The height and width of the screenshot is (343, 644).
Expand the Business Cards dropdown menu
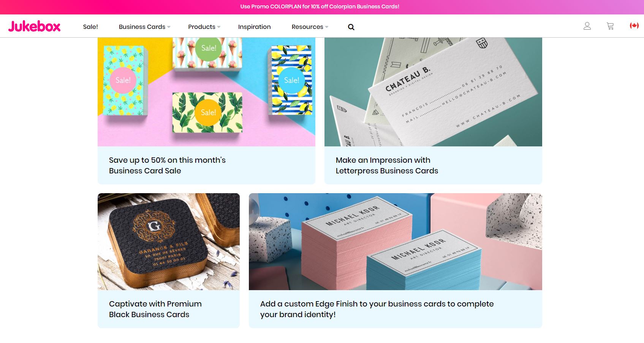pyautogui.click(x=144, y=27)
